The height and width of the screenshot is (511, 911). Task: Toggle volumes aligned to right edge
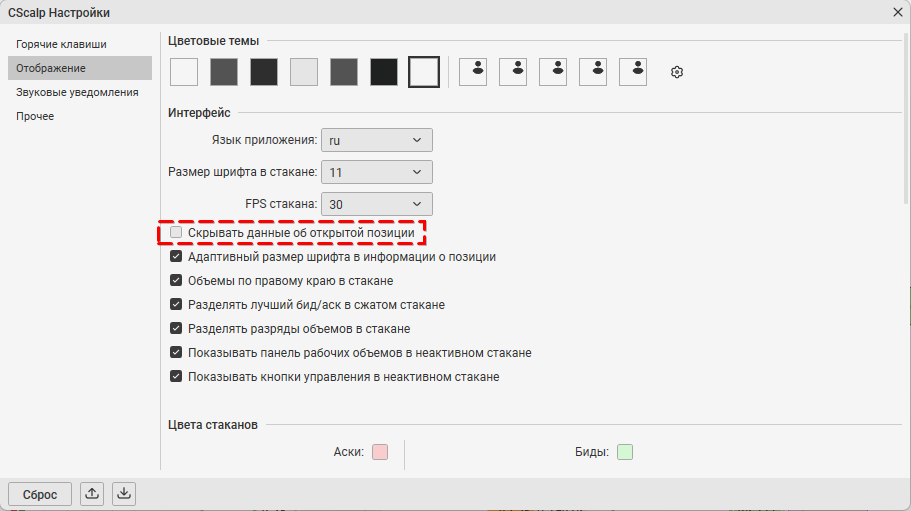(176, 280)
